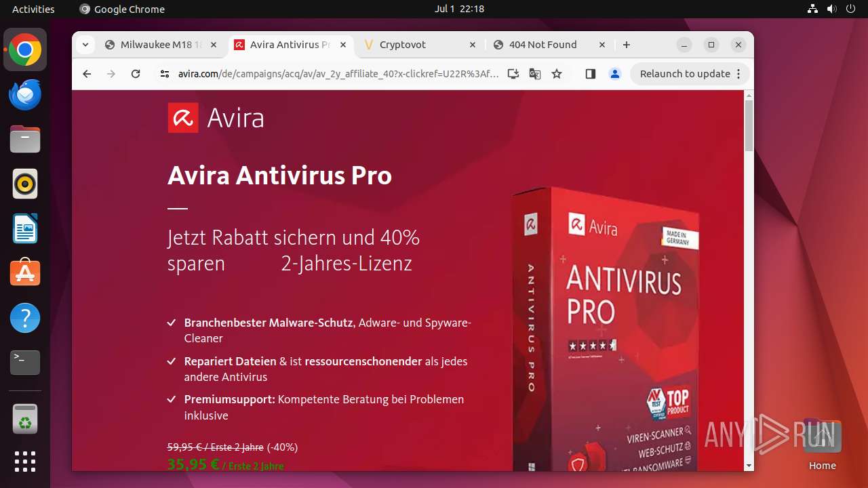The width and height of the screenshot is (868, 488).
Task: Close the Cryptovot tab
Action: point(473,45)
